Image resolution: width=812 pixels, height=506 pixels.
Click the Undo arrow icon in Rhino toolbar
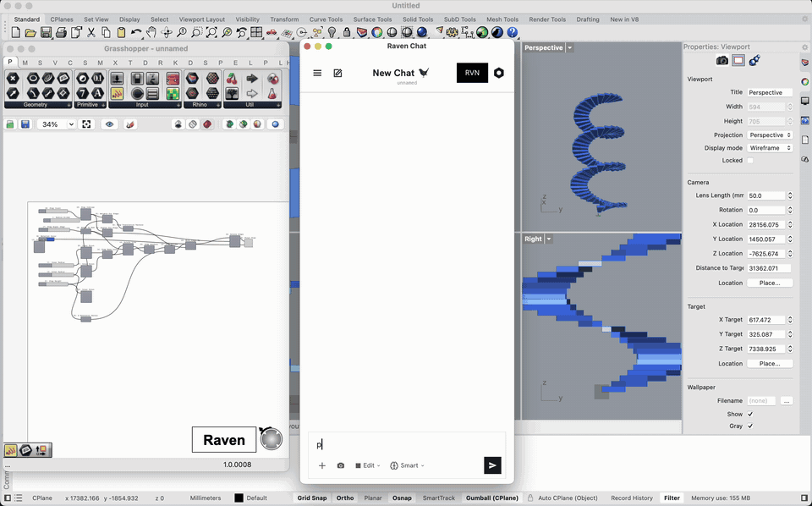tap(136, 33)
